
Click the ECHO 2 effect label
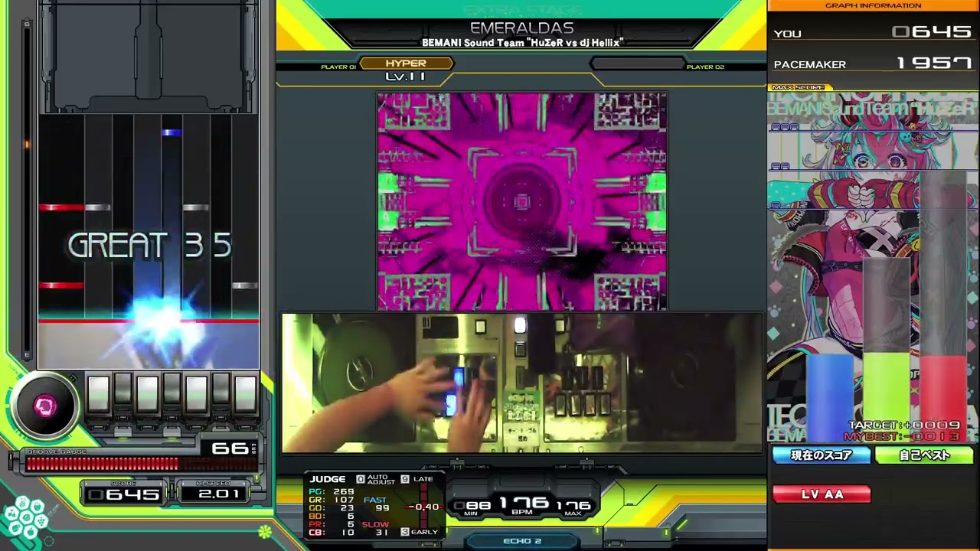pyautogui.click(x=522, y=541)
